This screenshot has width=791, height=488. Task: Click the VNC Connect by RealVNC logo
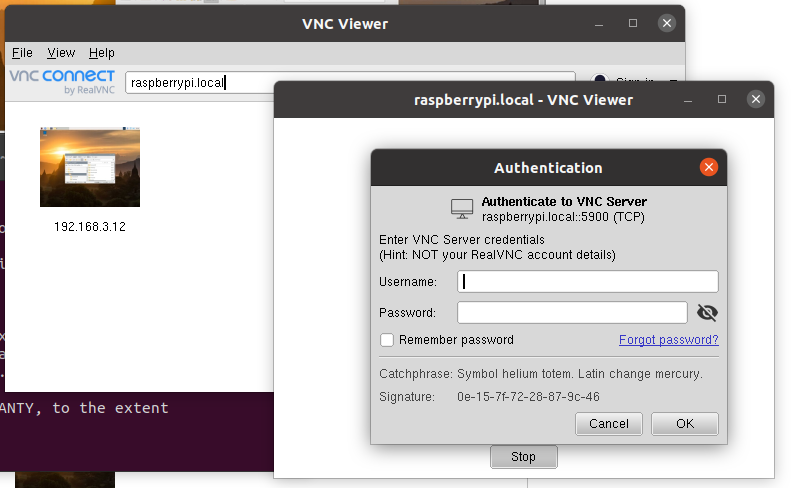click(62, 82)
